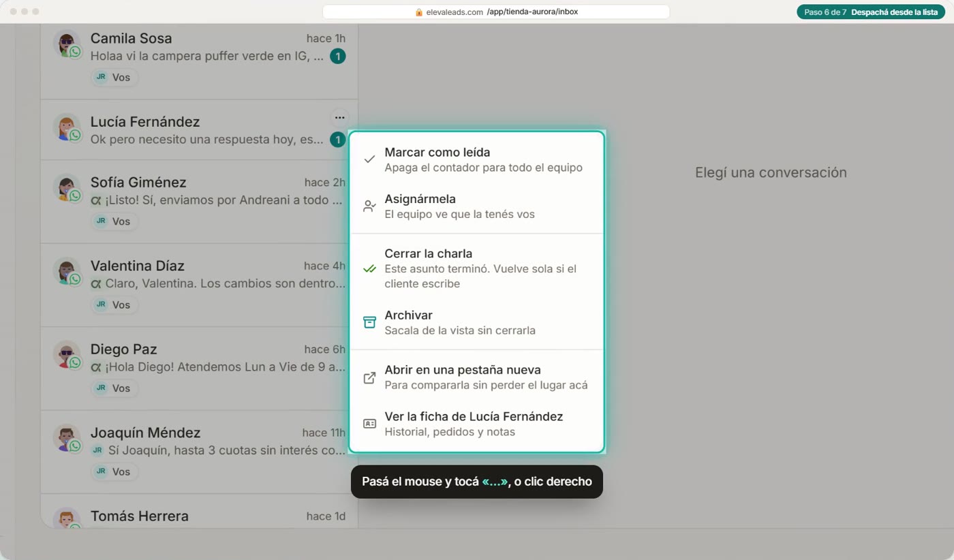Click the AI reply icon before ¡Hola Diego!
The image size is (954, 560).
coord(96,367)
